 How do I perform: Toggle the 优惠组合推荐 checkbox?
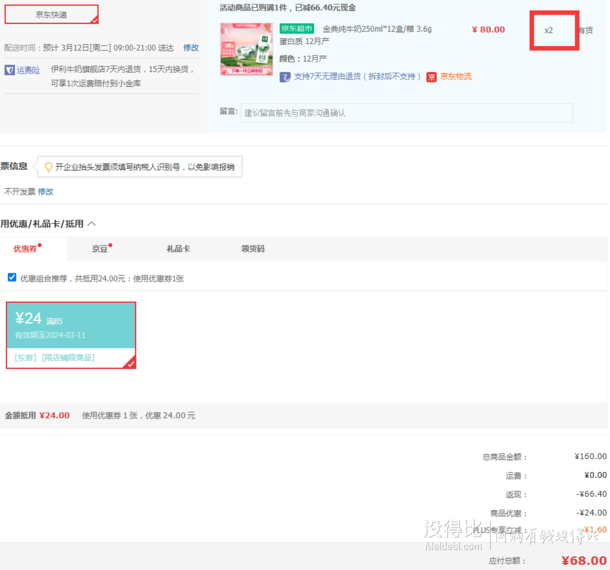coord(12,277)
